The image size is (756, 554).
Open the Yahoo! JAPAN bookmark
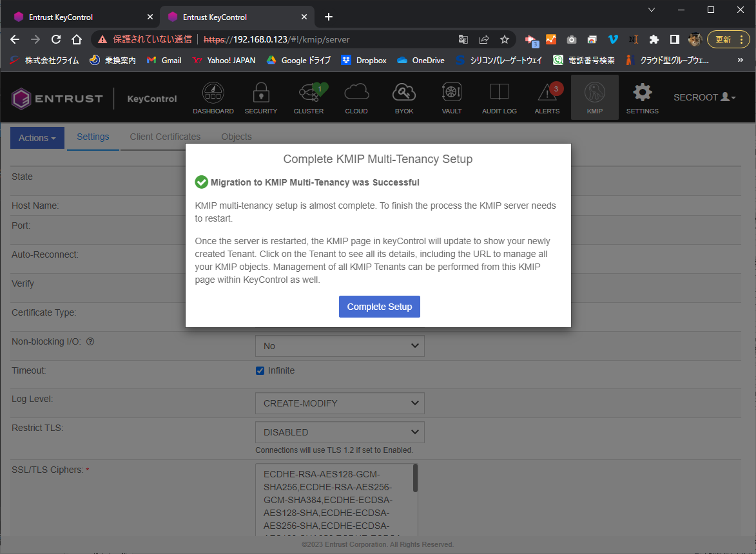pyautogui.click(x=224, y=60)
